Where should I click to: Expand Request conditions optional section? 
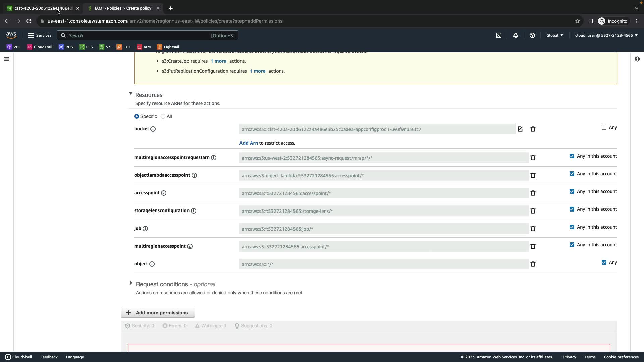(131, 283)
